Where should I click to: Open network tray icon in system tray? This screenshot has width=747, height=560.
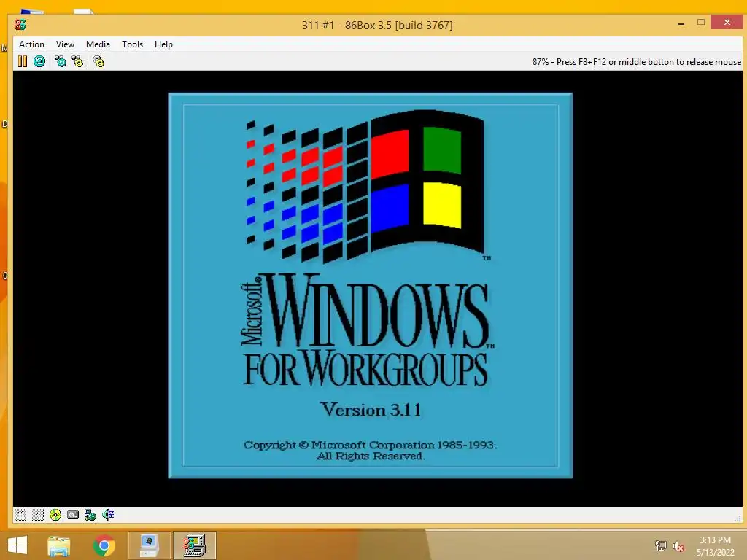660,545
